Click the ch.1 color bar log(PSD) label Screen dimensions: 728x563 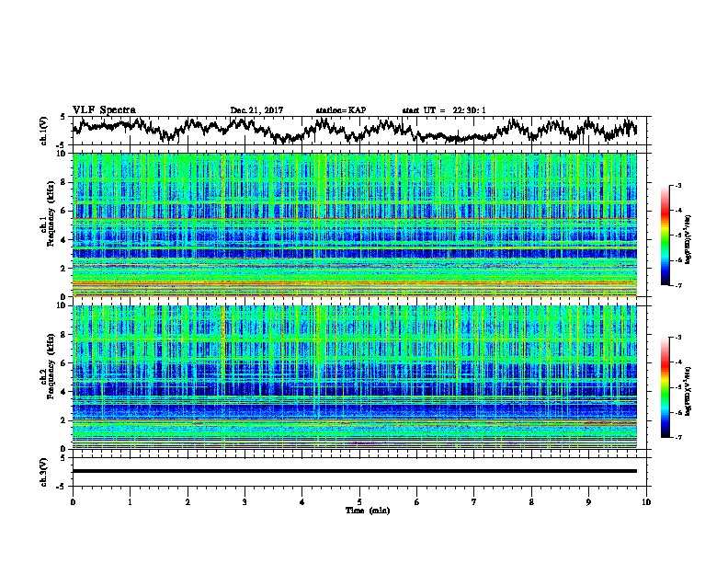click(x=688, y=240)
